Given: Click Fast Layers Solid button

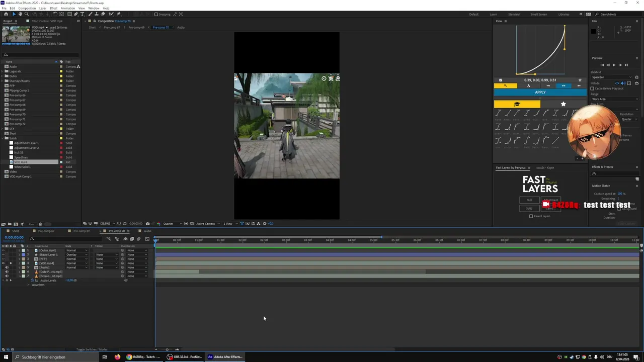Looking at the screenshot, I should [x=529, y=208].
